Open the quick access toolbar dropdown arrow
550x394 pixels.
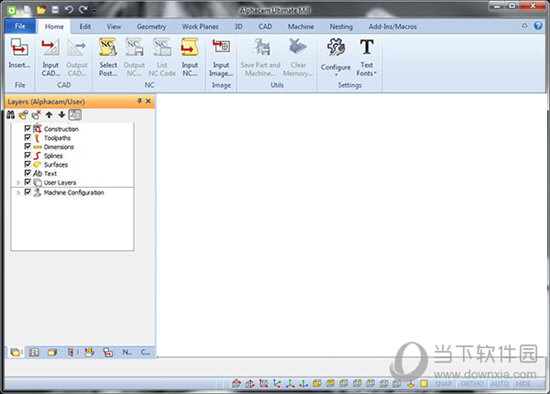pyautogui.click(x=94, y=11)
